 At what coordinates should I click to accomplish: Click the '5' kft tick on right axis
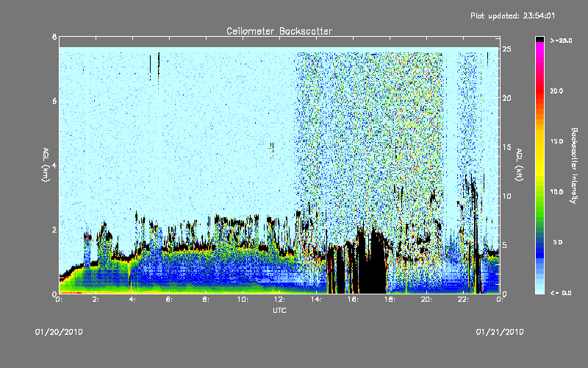click(x=505, y=245)
